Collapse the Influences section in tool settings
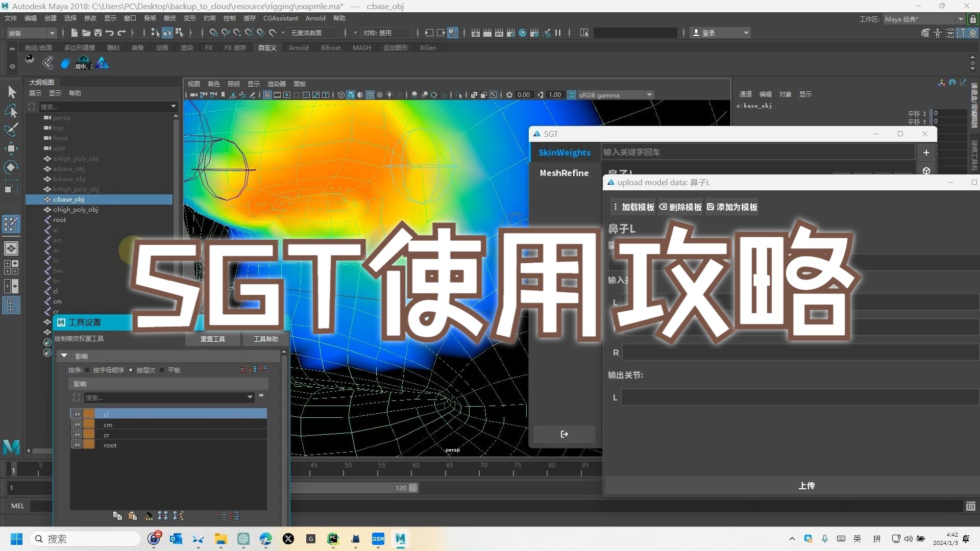Viewport: 980px width, 551px height. (x=64, y=356)
